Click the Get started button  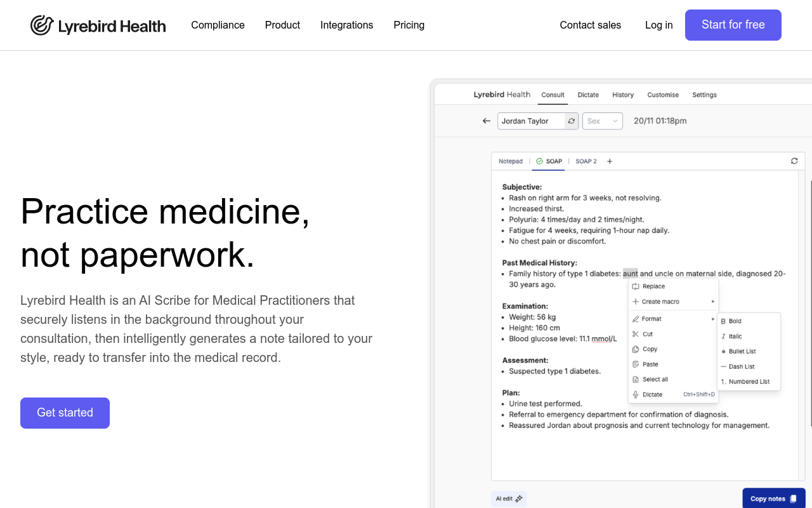[x=65, y=413]
